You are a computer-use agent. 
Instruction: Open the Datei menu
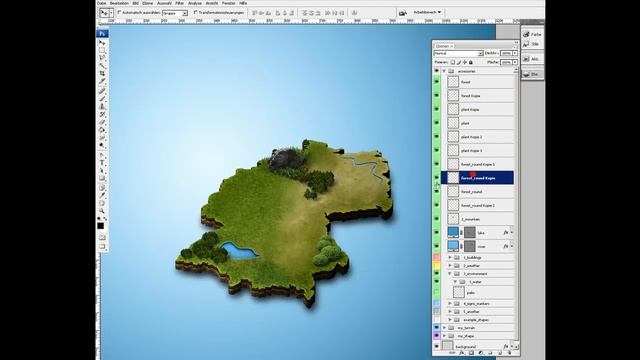pyautogui.click(x=101, y=3)
